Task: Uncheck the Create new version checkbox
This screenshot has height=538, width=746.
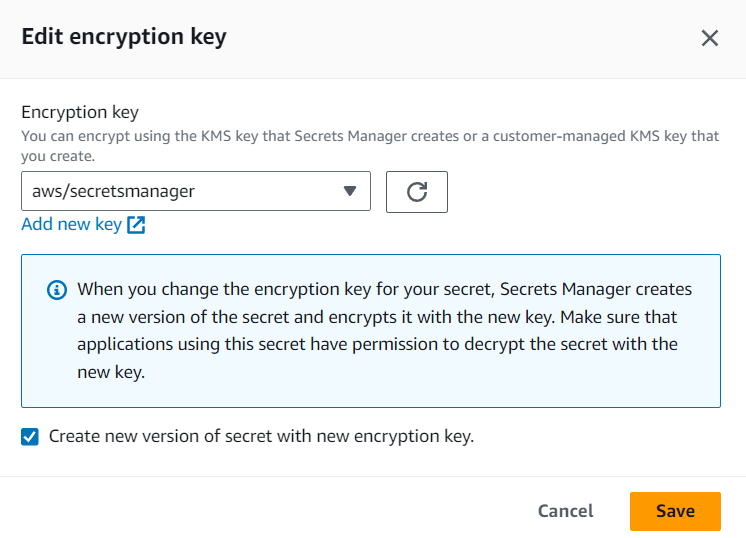Action: (30, 437)
